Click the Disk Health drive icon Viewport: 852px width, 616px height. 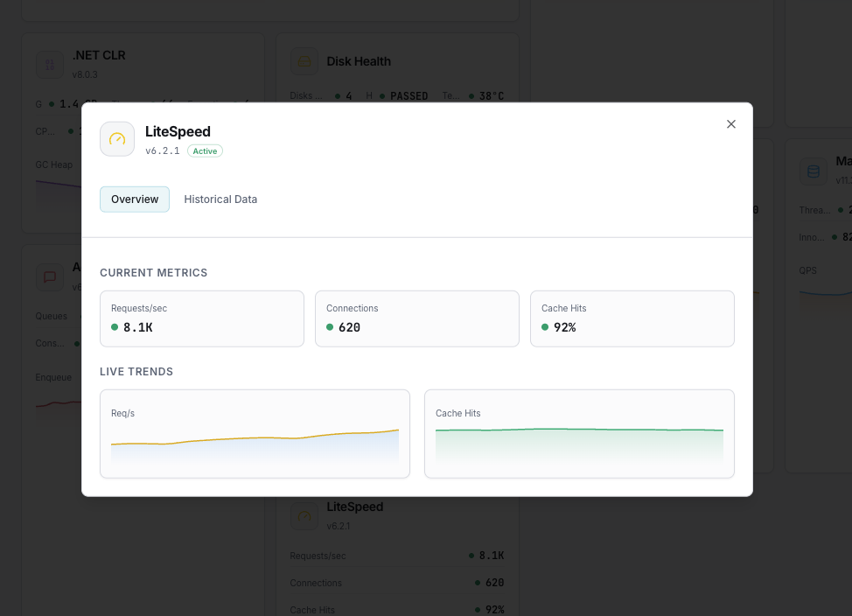pos(304,61)
